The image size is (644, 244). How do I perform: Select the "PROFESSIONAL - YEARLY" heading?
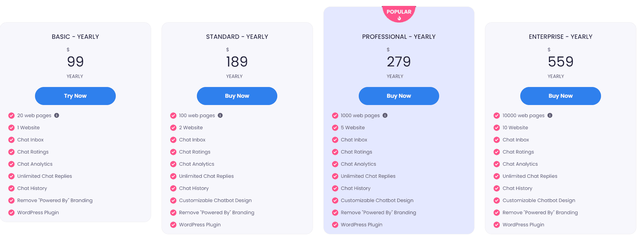[399, 36]
